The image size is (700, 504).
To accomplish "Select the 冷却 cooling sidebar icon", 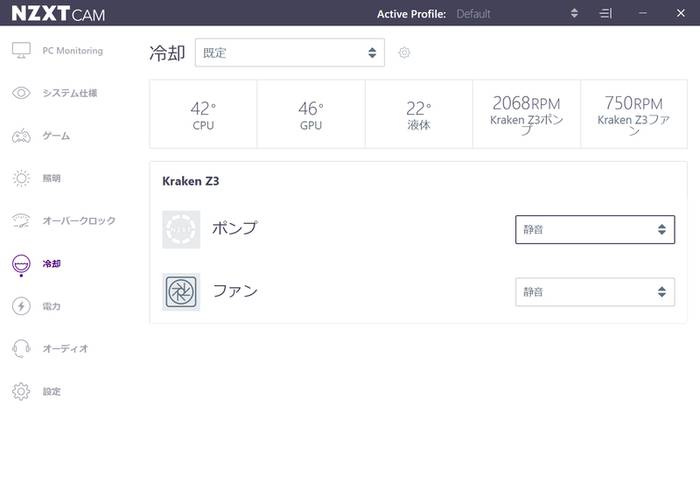I will click(x=21, y=264).
